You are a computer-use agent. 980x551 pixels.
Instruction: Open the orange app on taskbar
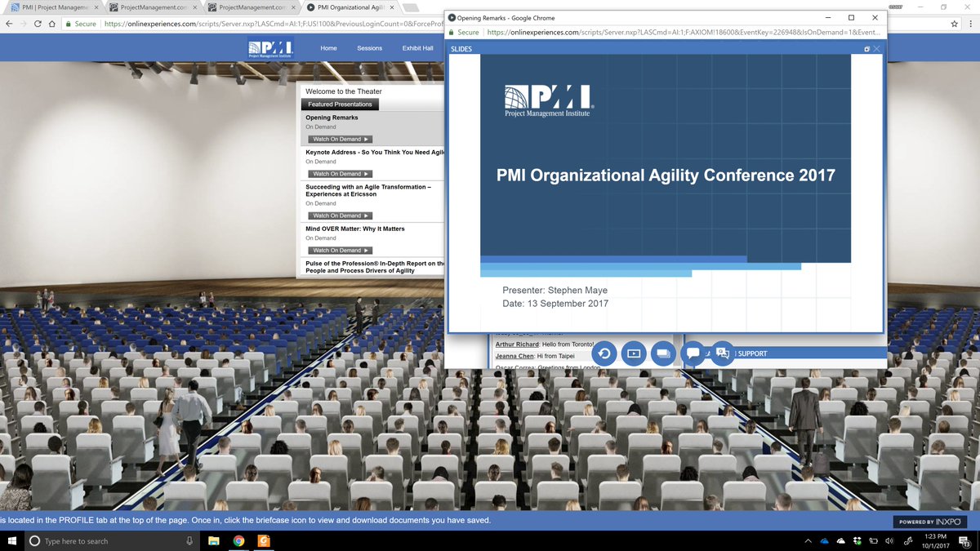[263, 540]
